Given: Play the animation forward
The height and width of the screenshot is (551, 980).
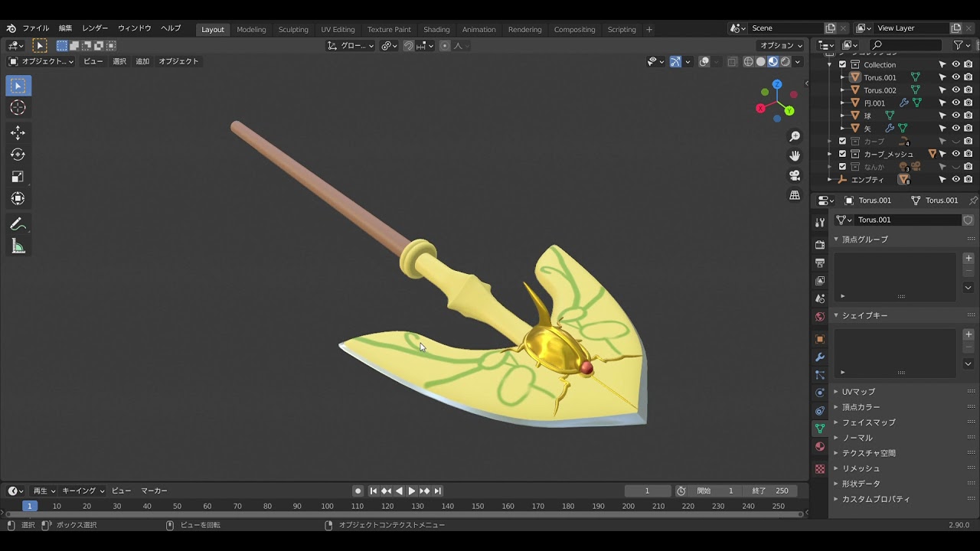Looking at the screenshot, I should click(x=411, y=491).
